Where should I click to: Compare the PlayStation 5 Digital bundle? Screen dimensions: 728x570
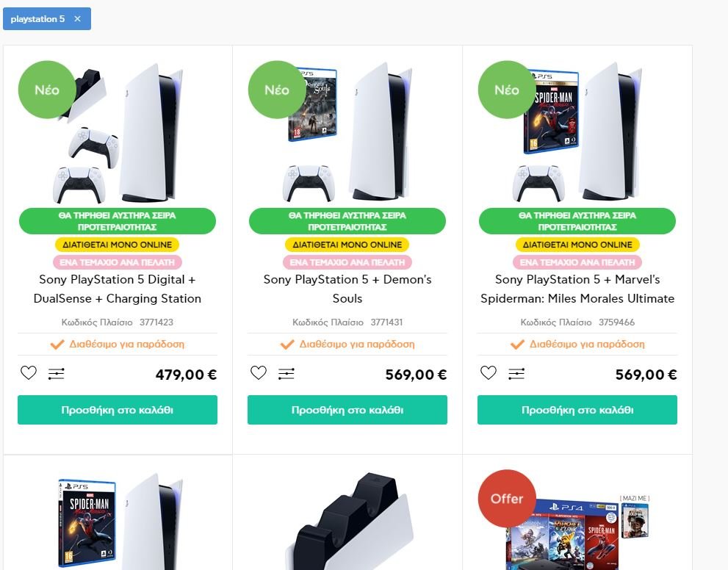[x=56, y=374]
